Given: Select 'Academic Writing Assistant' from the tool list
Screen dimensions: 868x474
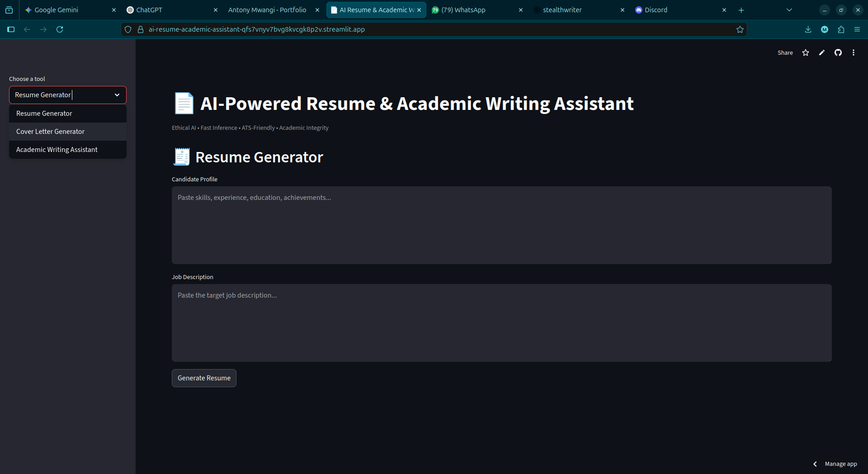Looking at the screenshot, I should 57,149.
